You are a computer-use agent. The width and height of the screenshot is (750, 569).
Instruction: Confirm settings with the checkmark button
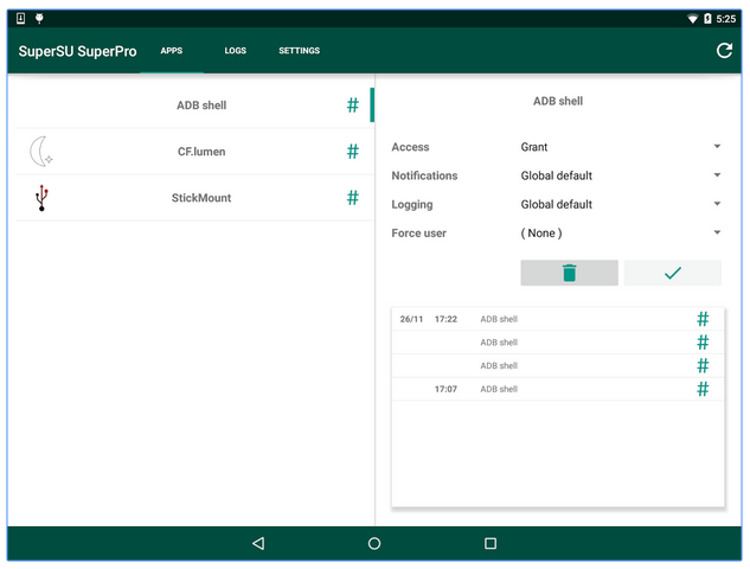(x=673, y=273)
